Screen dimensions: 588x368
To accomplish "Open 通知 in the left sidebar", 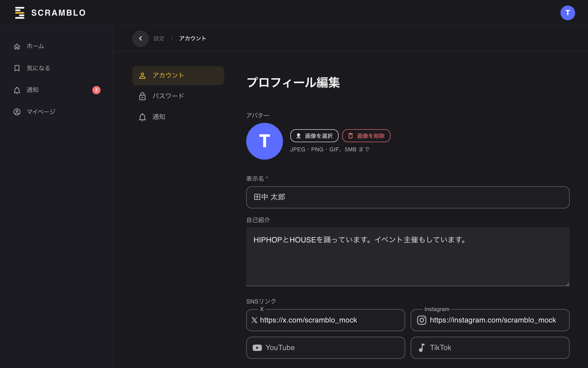I will coord(57,90).
